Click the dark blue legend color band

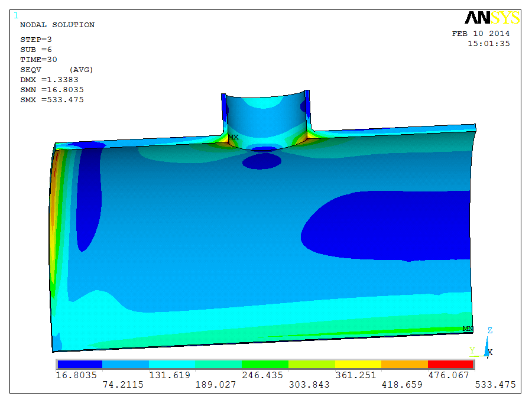pyautogui.click(x=80, y=364)
